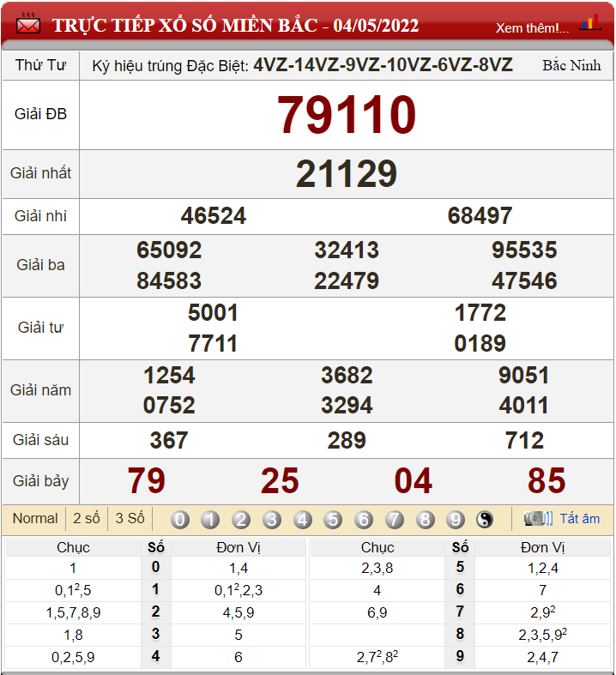Click third prize number 32413
Image resolution: width=616 pixels, height=675 pixels.
[347, 250]
